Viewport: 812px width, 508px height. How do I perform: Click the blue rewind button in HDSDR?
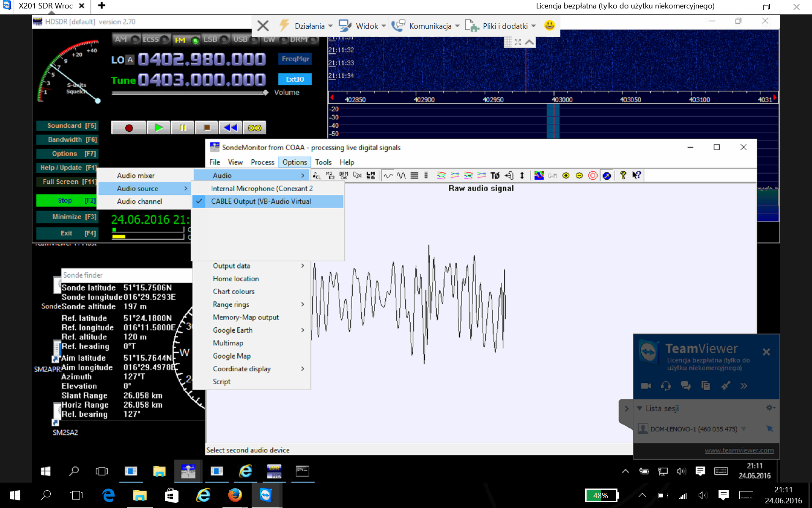pos(230,128)
